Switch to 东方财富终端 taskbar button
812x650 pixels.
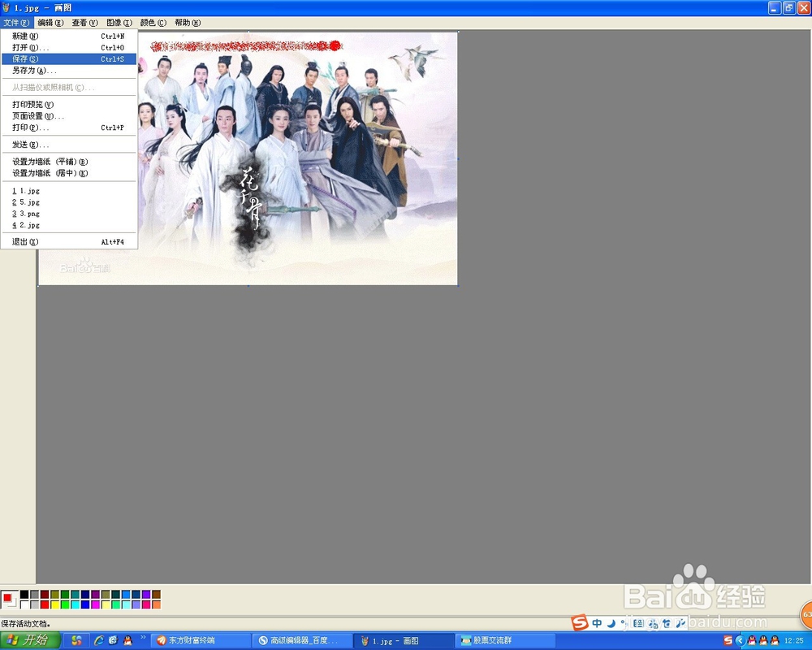click(201, 641)
